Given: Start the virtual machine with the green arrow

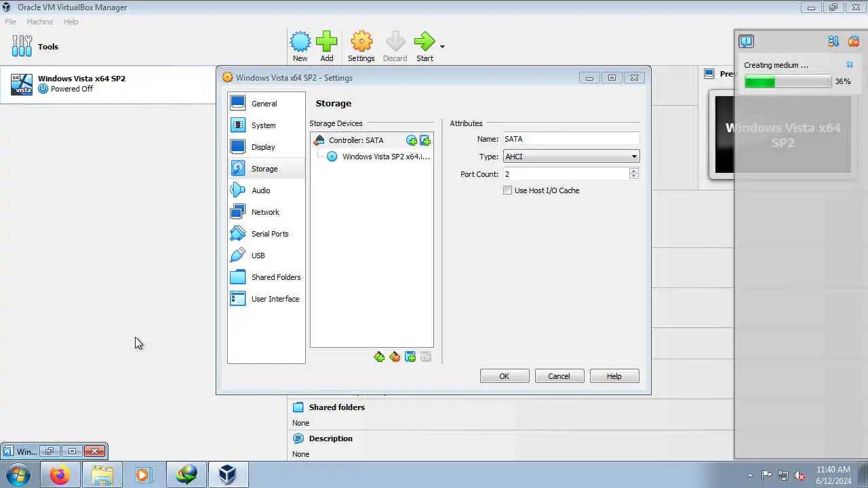Looking at the screenshot, I should coord(425,46).
